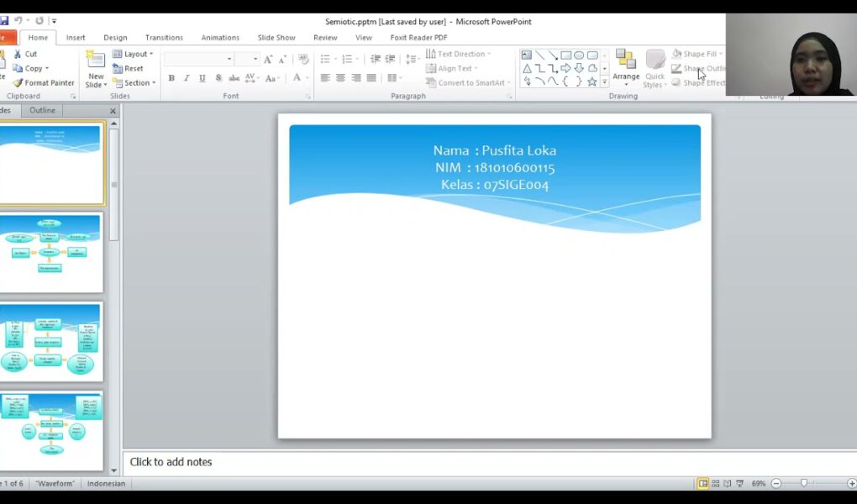
Task: Reset the slide layout
Action: tap(128, 69)
